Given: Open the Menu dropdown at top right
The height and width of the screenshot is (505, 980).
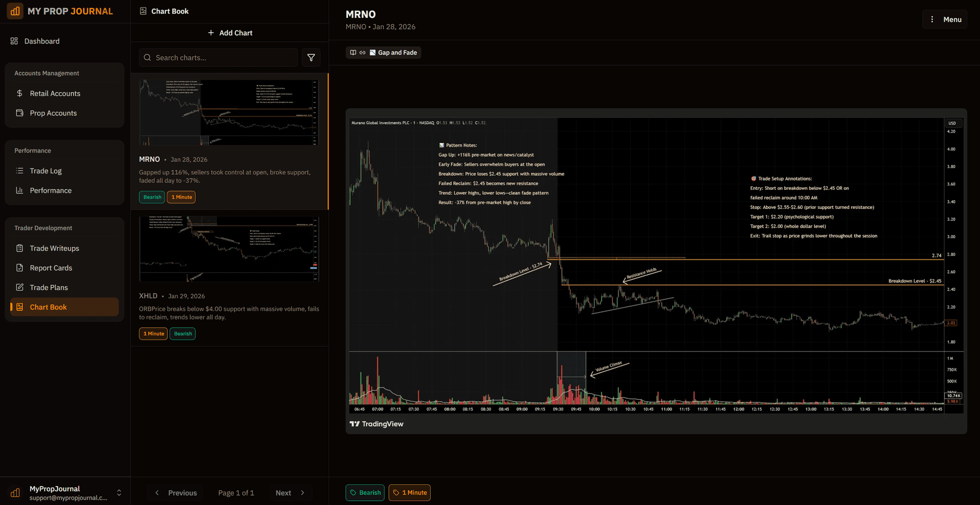Looking at the screenshot, I should [945, 19].
